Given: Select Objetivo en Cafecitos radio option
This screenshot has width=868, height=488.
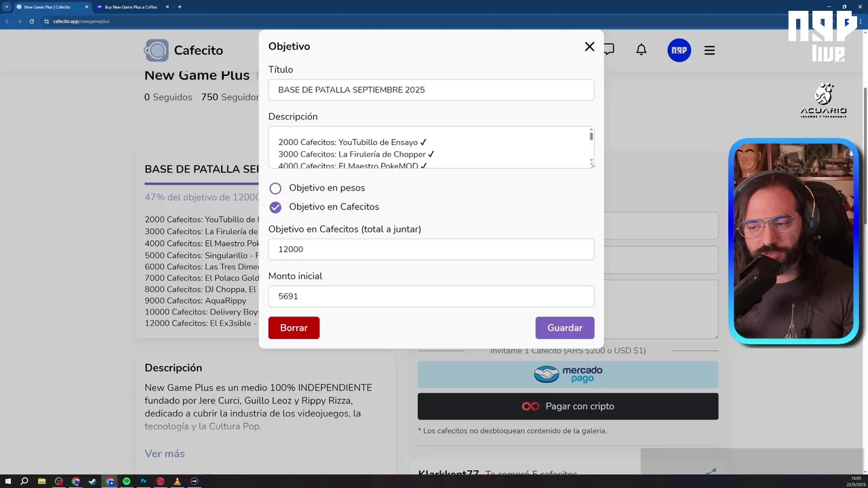Looking at the screenshot, I should point(275,207).
